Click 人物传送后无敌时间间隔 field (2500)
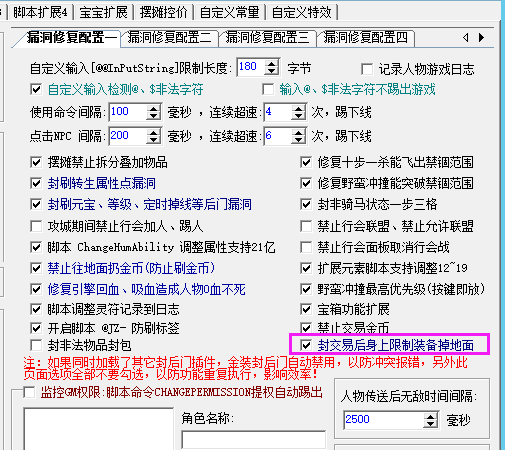Viewport: 505px width, 450px height. pos(384,420)
